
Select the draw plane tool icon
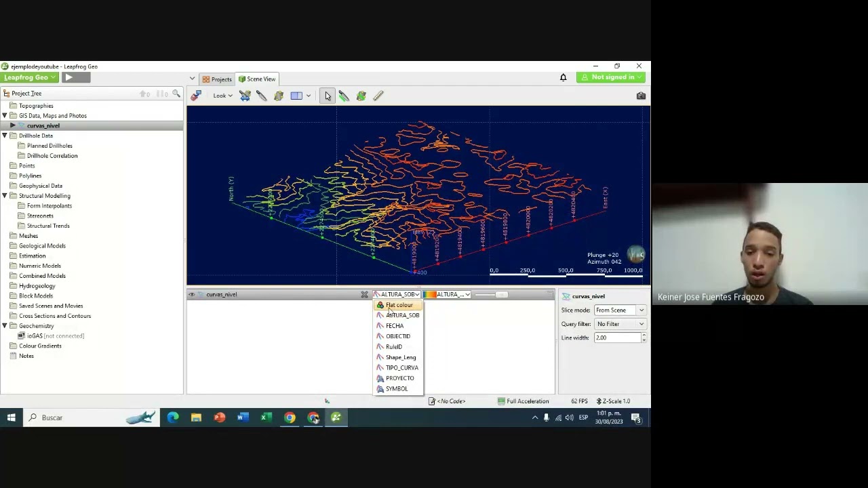262,96
